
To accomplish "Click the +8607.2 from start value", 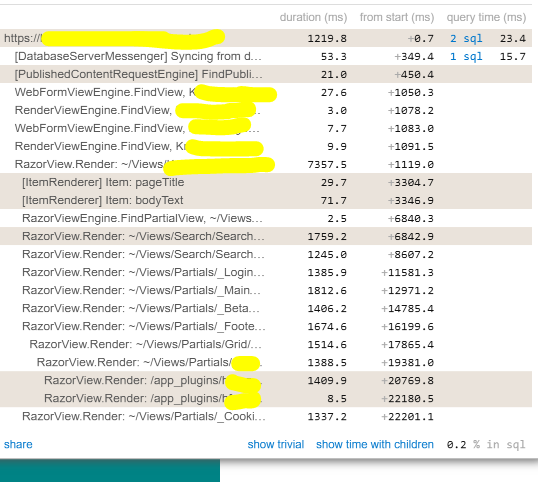I will [x=411, y=255].
